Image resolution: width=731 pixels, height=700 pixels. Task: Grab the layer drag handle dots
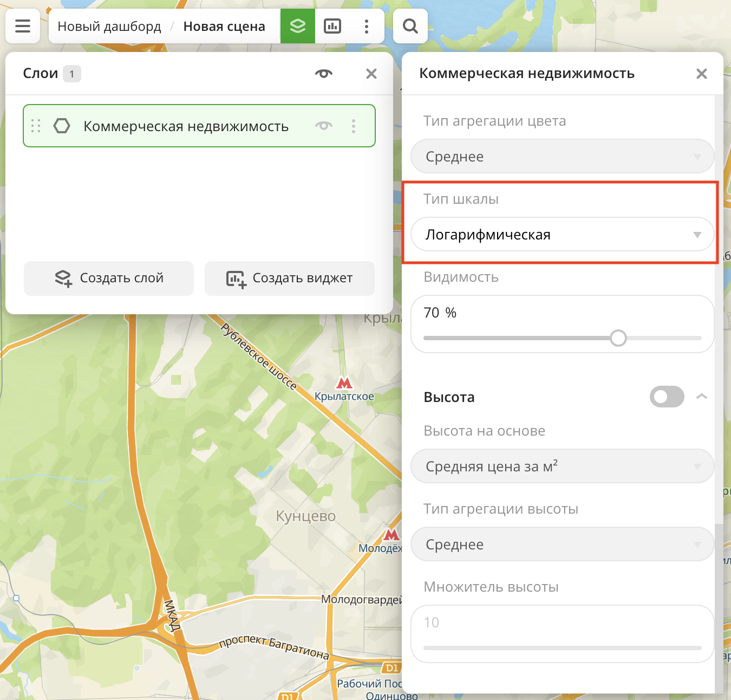36,126
